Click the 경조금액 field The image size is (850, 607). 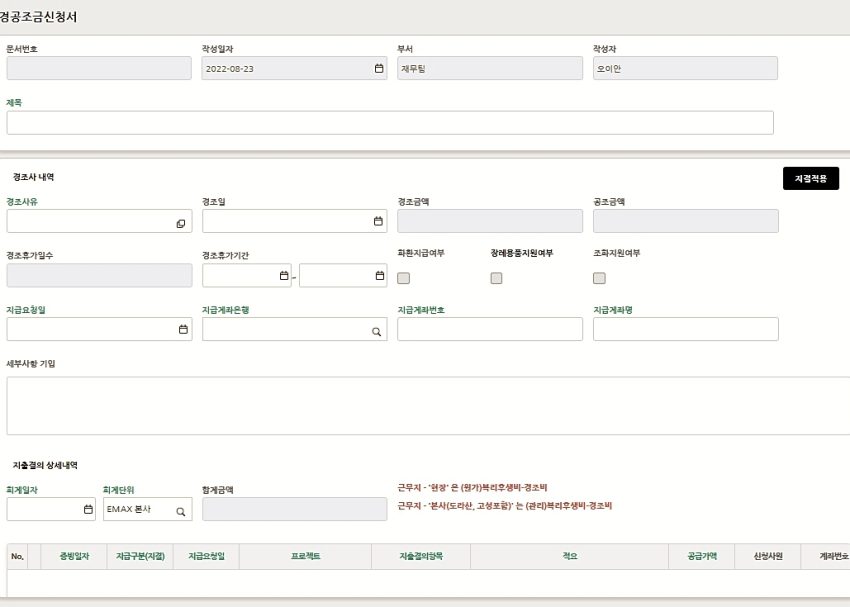(490, 221)
